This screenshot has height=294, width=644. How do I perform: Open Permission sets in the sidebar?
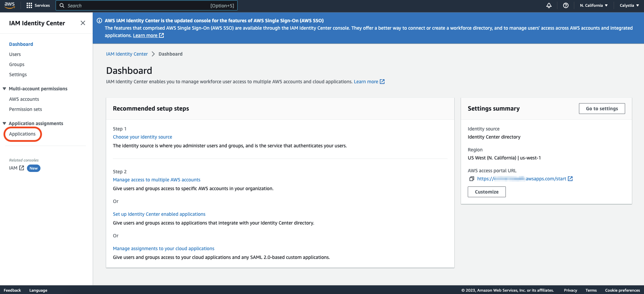click(x=26, y=109)
